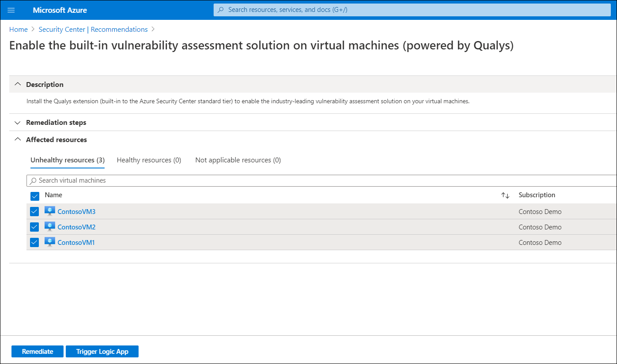Go to Home breadcrumb link
Image resolution: width=617 pixels, height=364 pixels.
tap(19, 30)
